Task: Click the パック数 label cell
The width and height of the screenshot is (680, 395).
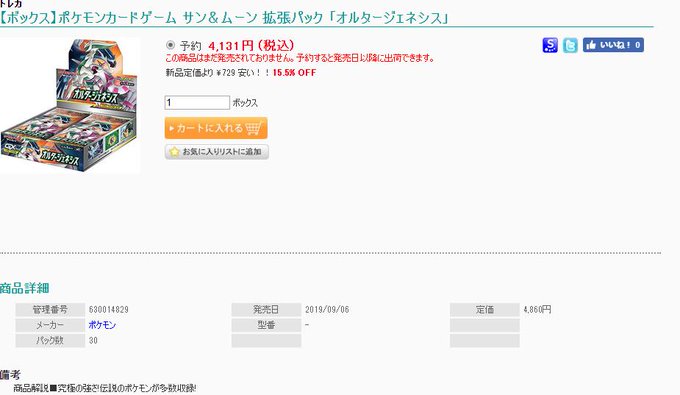Action: click(x=50, y=340)
